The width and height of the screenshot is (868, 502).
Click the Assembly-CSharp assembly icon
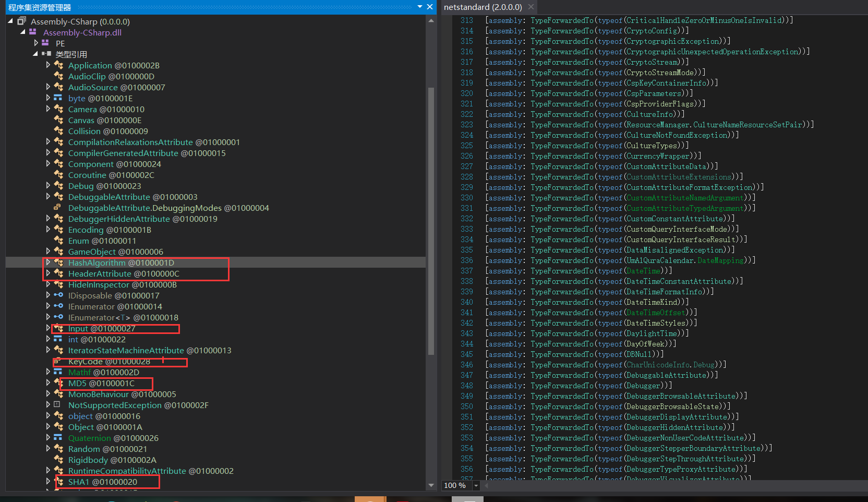(21, 21)
